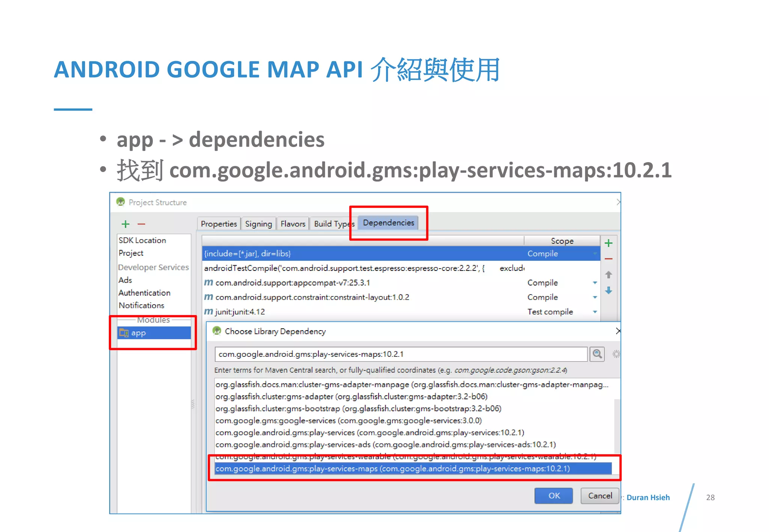Click the search magnifier in Choose Library Dependency
Screen dimensions: 769x532
[597, 354]
